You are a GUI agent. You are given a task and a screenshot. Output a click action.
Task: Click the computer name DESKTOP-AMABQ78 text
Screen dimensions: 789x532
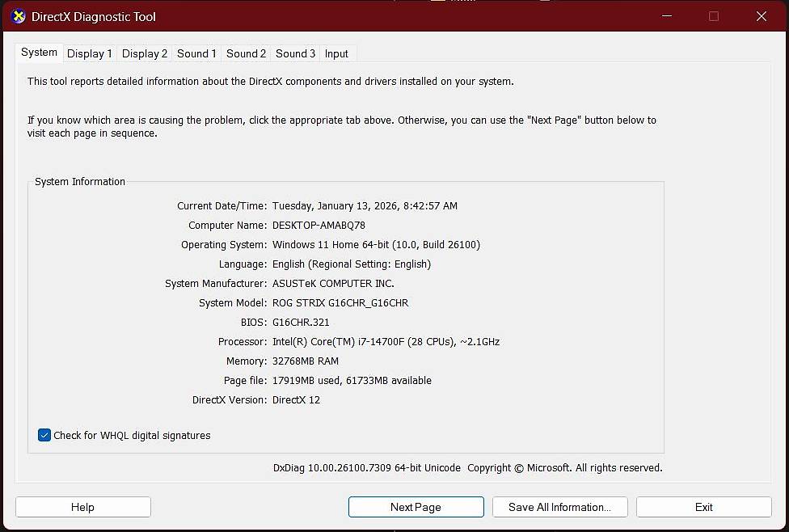[x=319, y=226]
